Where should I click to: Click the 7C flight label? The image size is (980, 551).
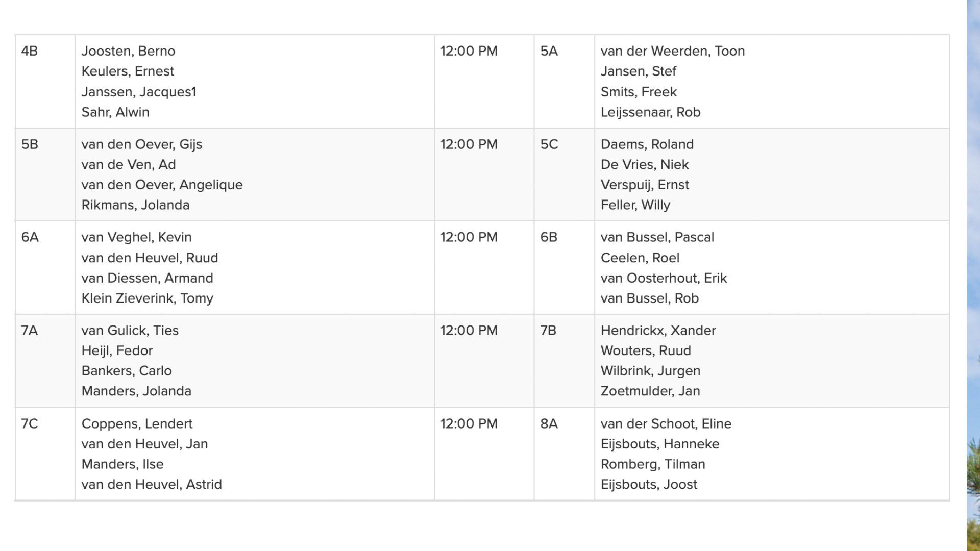[x=30, y=424]
